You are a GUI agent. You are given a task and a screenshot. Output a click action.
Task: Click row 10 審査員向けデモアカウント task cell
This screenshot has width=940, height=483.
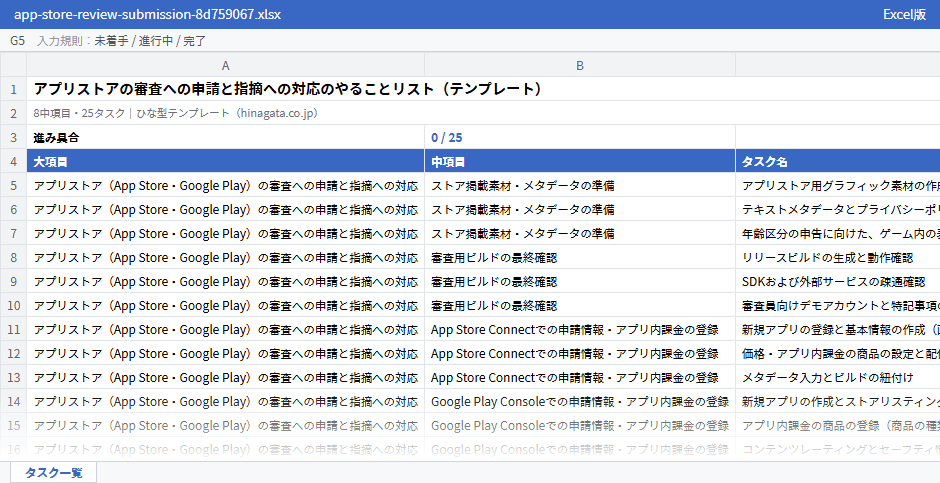(838, 305)
